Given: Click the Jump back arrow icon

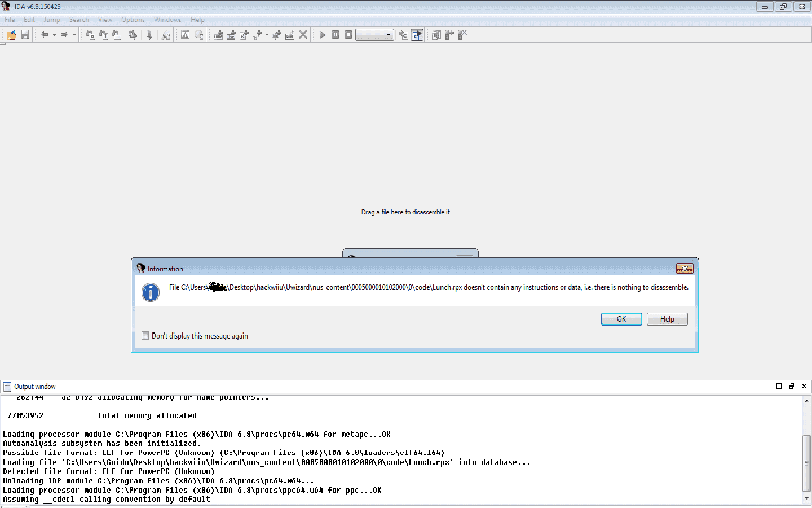Looking at the screenshot, I should click(45, 34).
